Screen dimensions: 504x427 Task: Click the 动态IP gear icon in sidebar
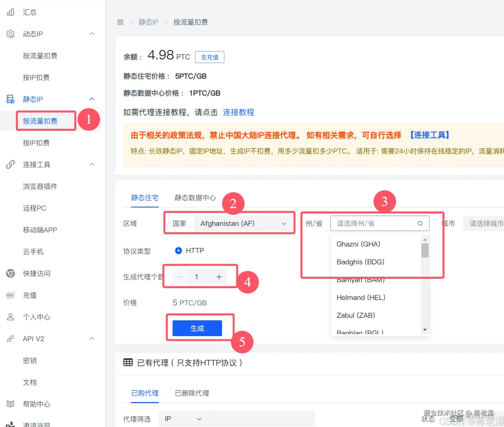click(10, 34)
